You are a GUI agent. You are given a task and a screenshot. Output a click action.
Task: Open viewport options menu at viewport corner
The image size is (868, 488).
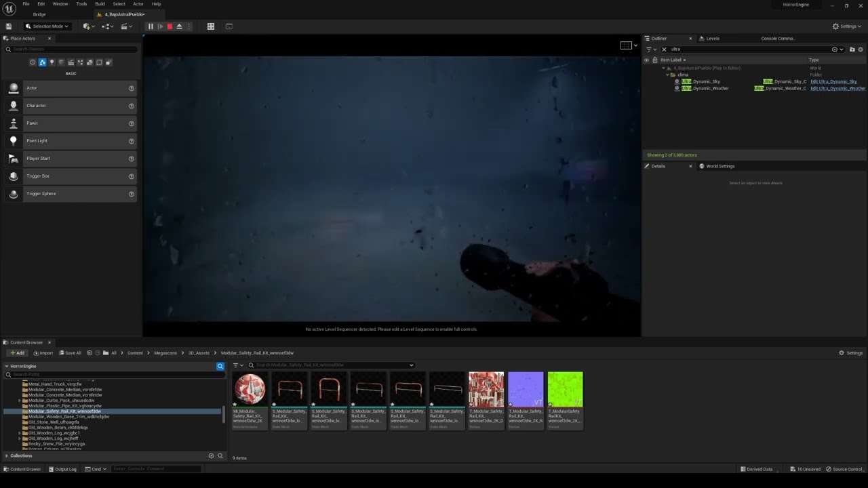coord(629,45)
